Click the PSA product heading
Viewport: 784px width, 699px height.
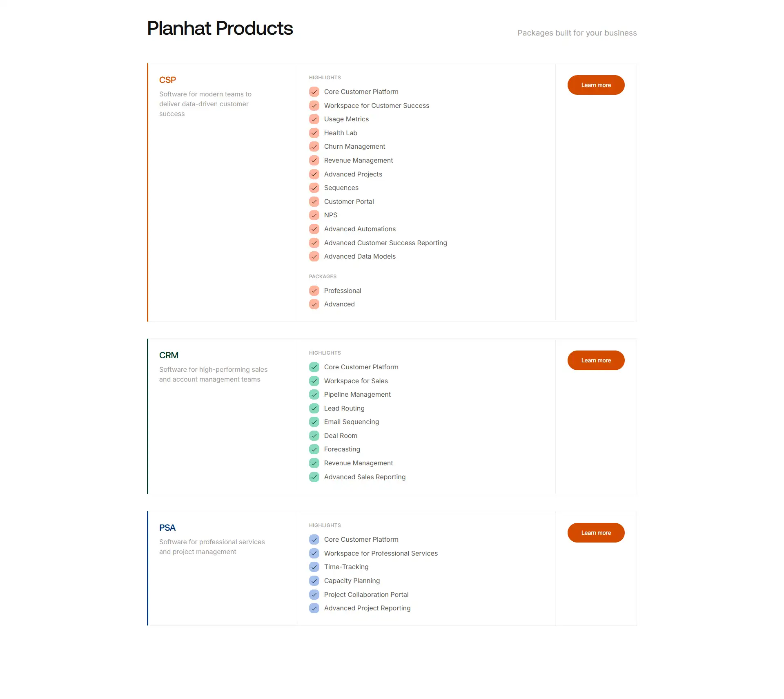(x=167, y=528)
